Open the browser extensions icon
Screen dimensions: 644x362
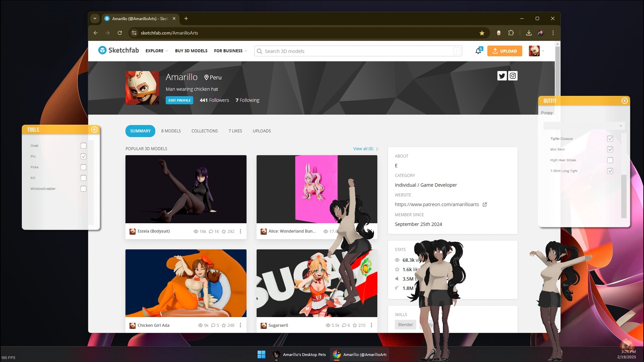click(x=511, y=33)
